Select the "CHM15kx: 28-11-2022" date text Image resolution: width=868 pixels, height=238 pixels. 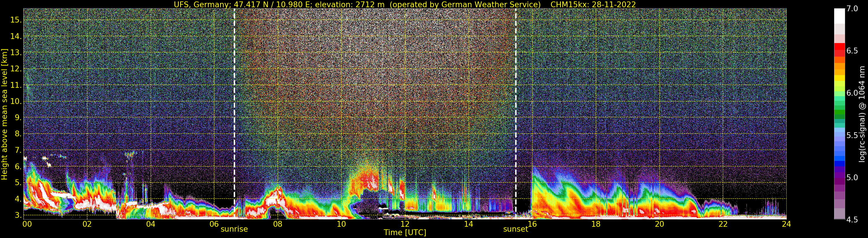coord(593,4)
